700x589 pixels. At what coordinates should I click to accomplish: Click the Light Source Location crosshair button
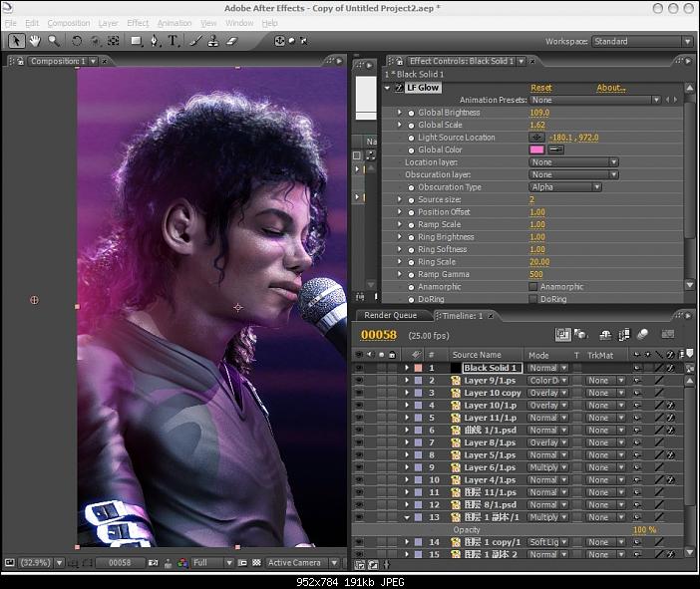coord(537,138)
